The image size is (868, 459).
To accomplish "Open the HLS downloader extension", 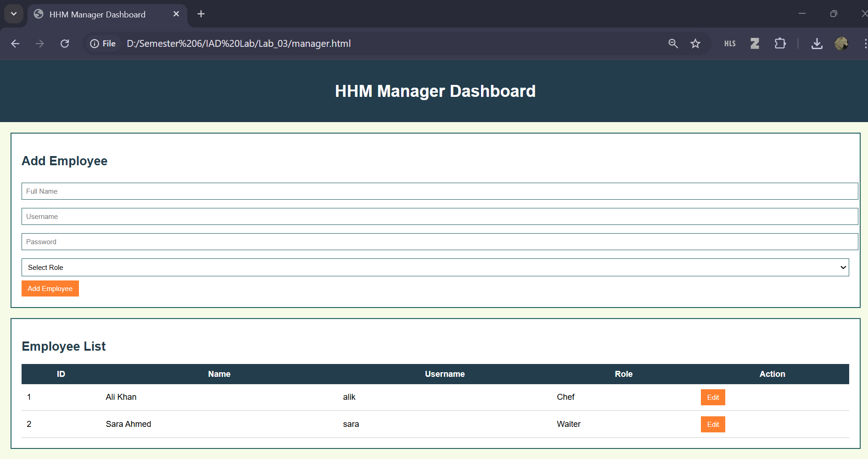I will tap(729, 44).
